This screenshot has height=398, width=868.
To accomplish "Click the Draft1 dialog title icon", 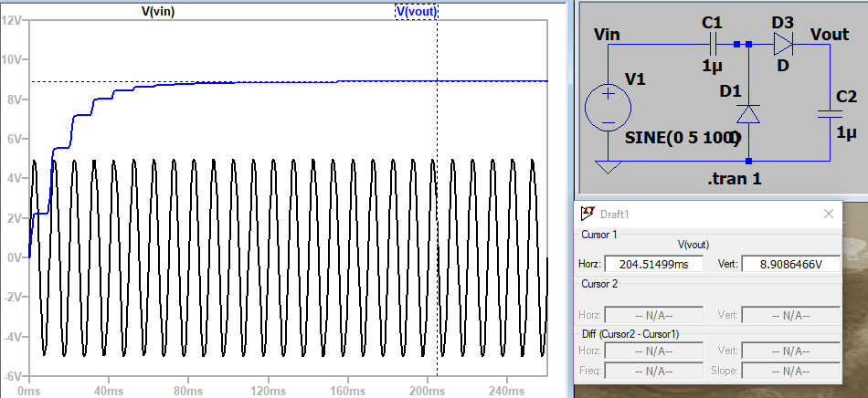I will [587, 214].
